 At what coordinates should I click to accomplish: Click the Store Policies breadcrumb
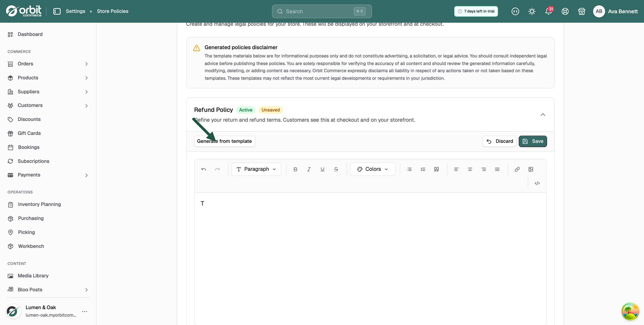tap(113, 11)
